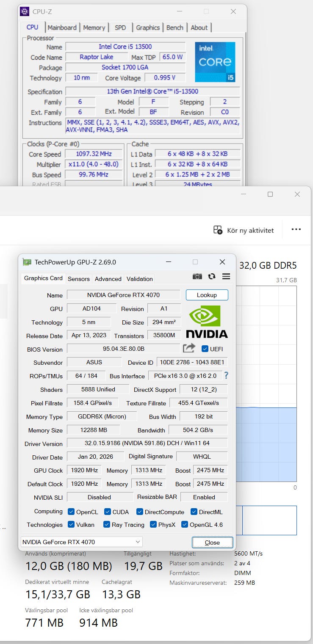Toggle the OpenGL 4.6 checkbox
The width and height of the screenshot is (313, 644).
coord(185,524)
